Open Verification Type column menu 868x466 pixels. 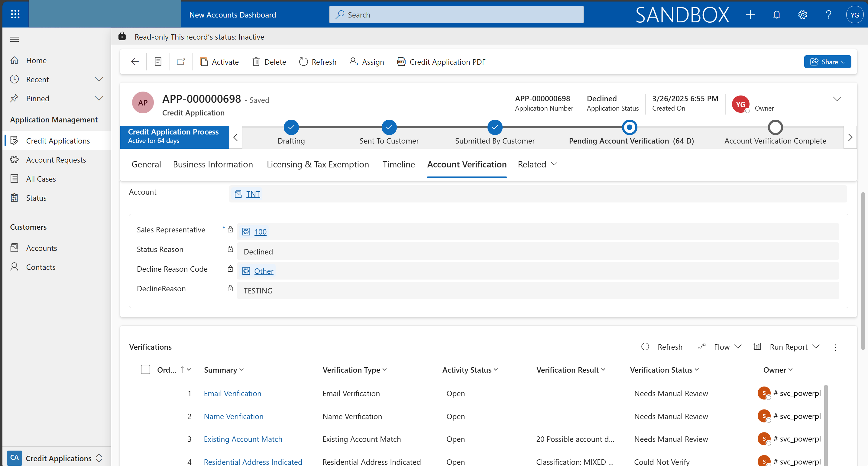(355, 370)
